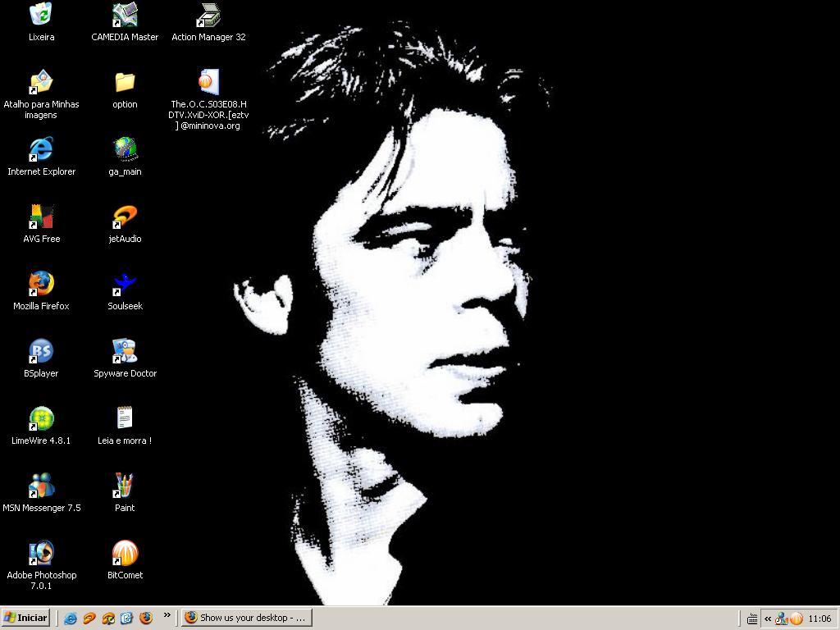Screen dimensions: 840x630
Task: Open the Iniciar start menu
Action: [26, 618]
